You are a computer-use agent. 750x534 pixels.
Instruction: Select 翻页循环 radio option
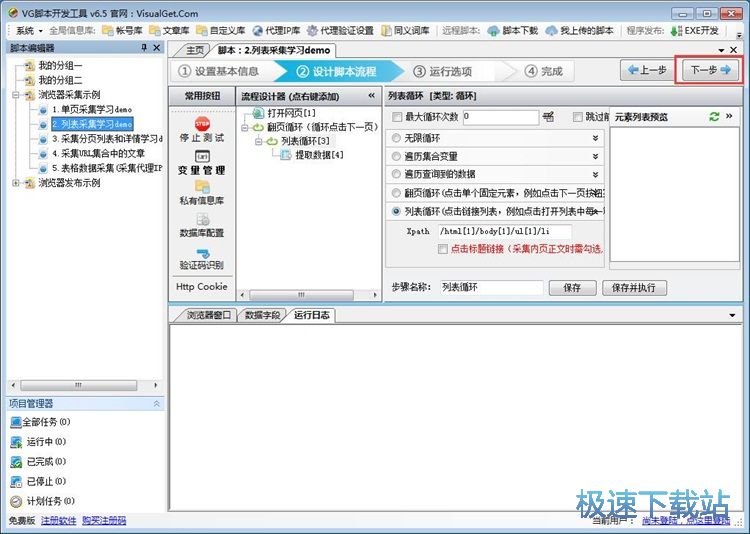396,193
